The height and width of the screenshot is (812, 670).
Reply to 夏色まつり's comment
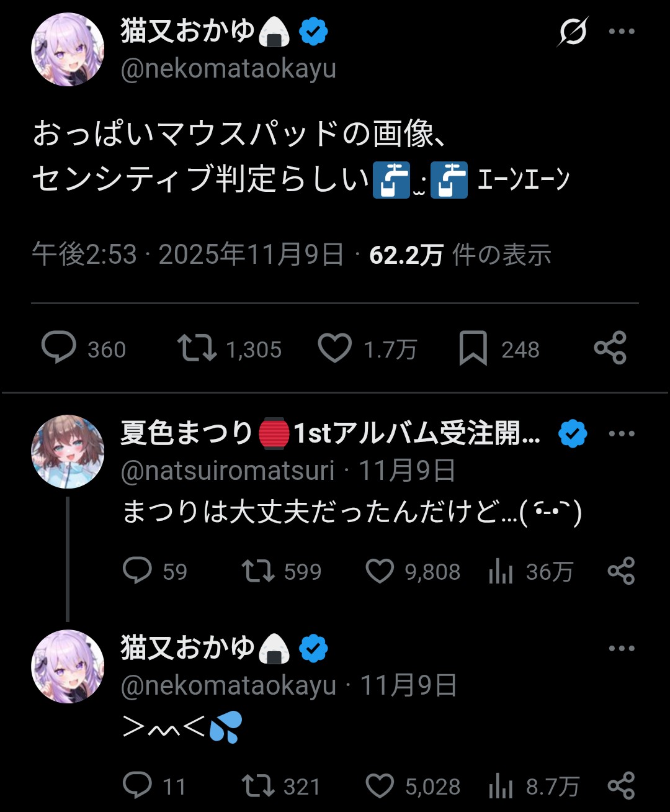pos(137,571)
